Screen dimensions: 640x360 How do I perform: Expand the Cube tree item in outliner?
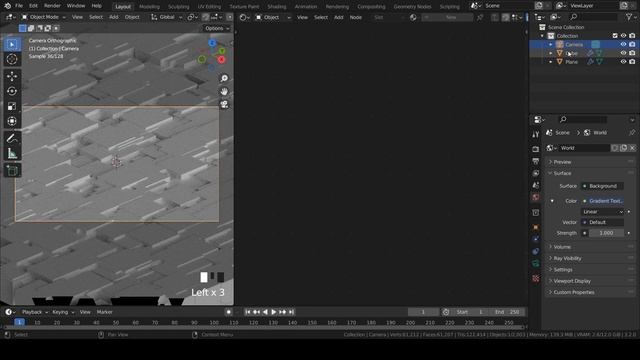tap(551, 53)
